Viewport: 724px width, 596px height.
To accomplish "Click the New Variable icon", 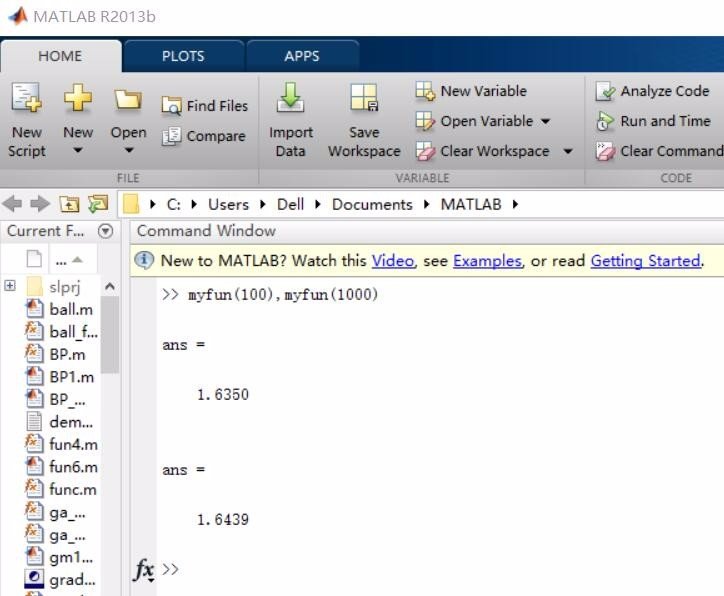I will [425, 91].
